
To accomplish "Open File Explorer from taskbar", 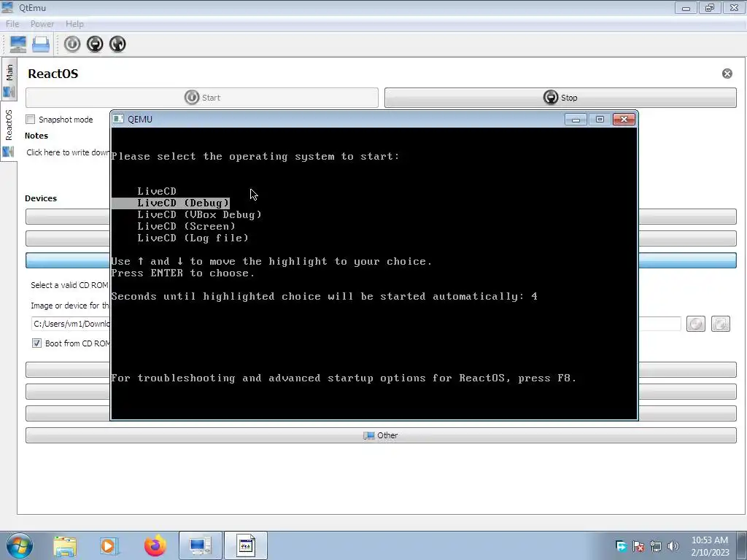I will pyautogui.click(x=65, y=545).
